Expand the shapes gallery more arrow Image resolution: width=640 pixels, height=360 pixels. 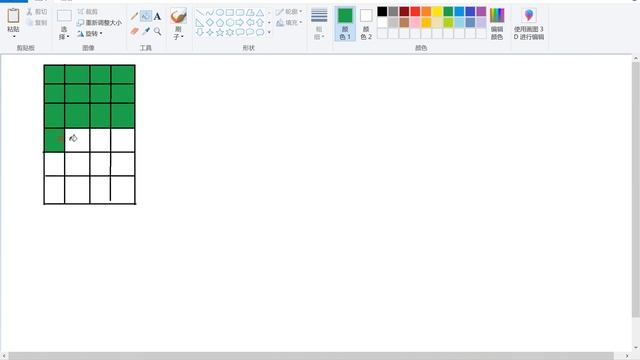tap(269, 32)
